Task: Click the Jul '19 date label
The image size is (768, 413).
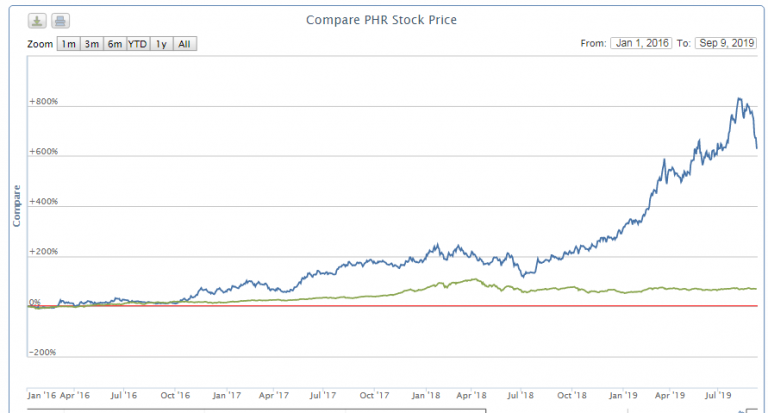Action: coord(718,395)
